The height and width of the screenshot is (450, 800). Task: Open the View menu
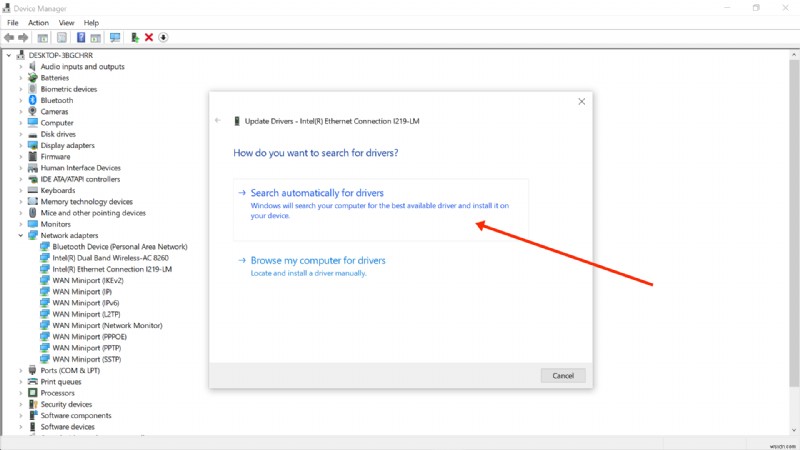[x=66, y=23]
